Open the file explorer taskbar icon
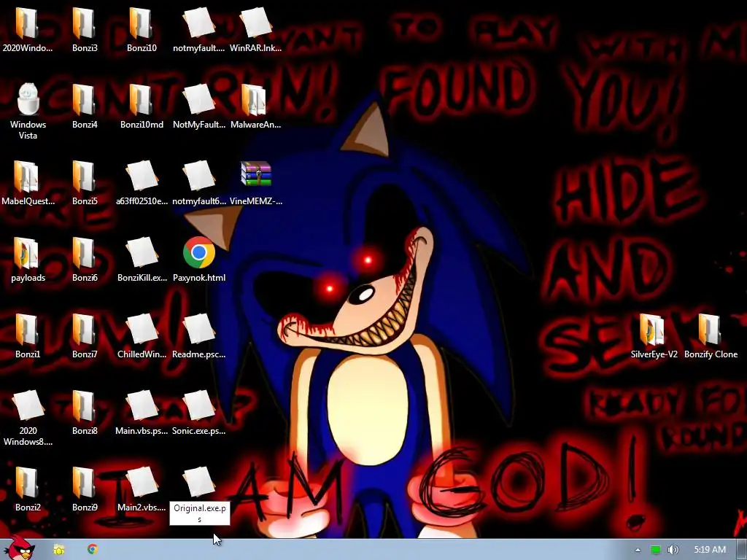Screen dimensions: 747x560 [58, 550]
